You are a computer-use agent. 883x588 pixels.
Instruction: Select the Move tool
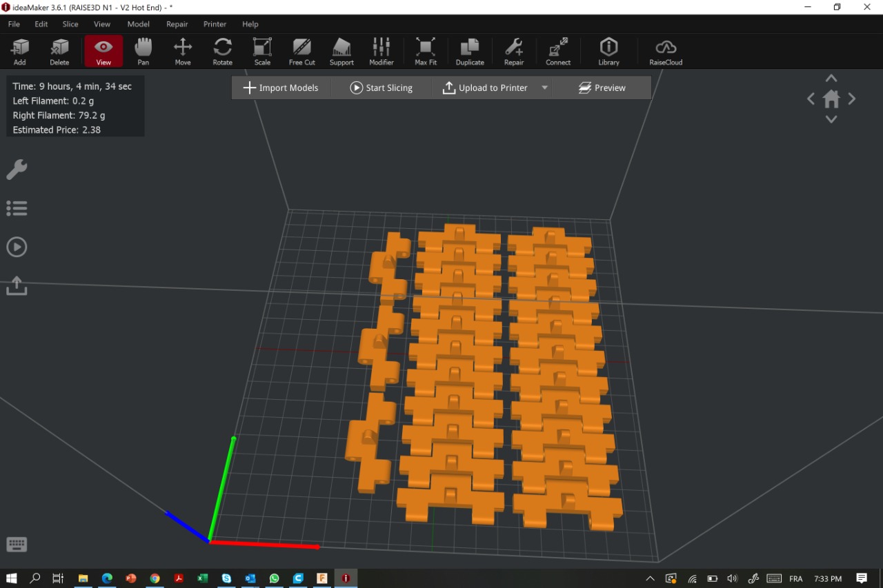183,52
